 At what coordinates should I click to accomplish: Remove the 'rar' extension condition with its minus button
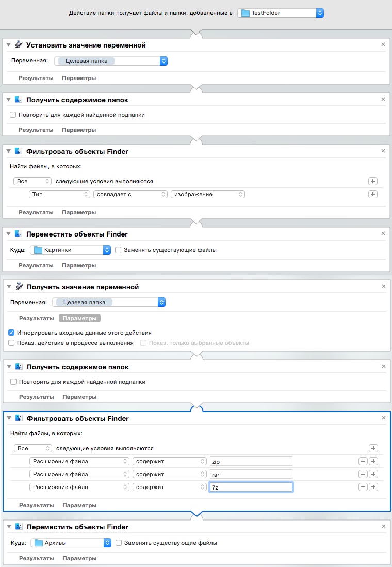[363, 474]
